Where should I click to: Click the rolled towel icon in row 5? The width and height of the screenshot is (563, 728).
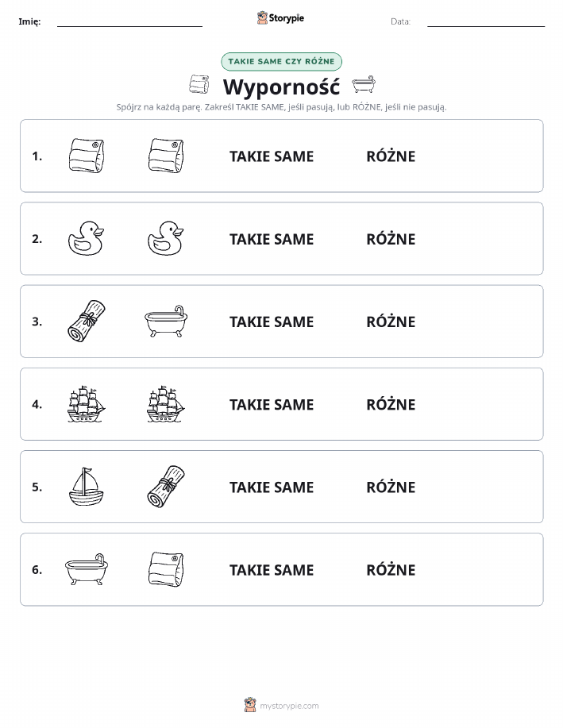[x=166, y=487]
